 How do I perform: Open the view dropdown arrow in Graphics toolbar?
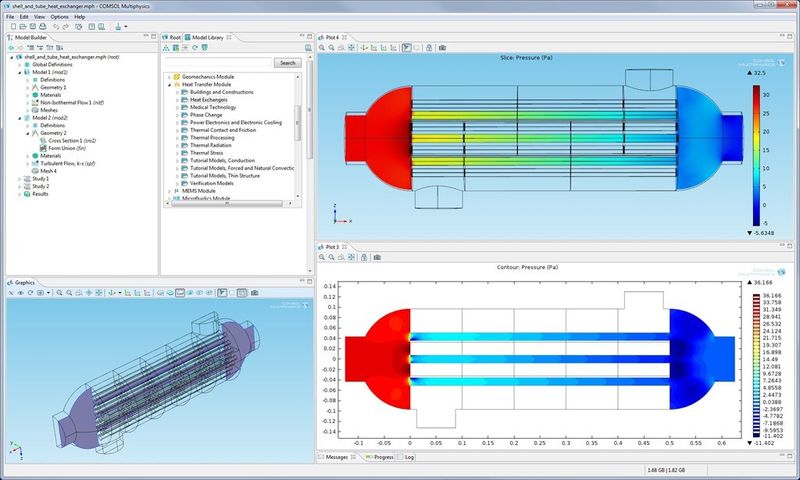[x=48, y=293]
